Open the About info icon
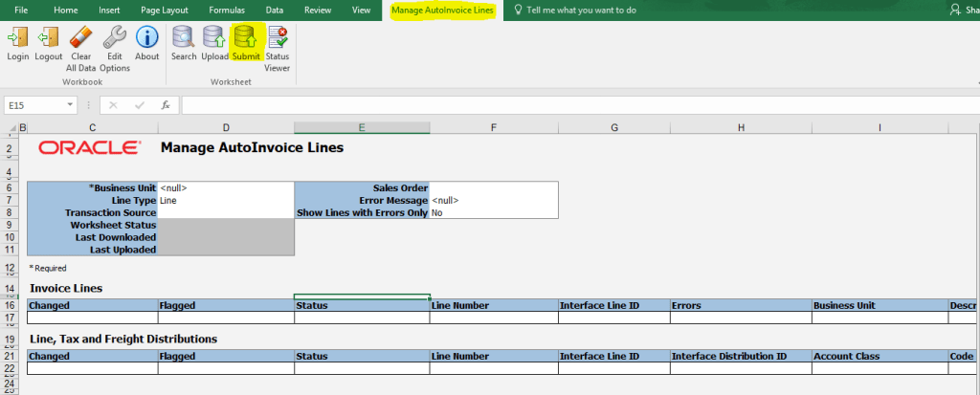The image size is (980, 395). (x=146, y=43)
